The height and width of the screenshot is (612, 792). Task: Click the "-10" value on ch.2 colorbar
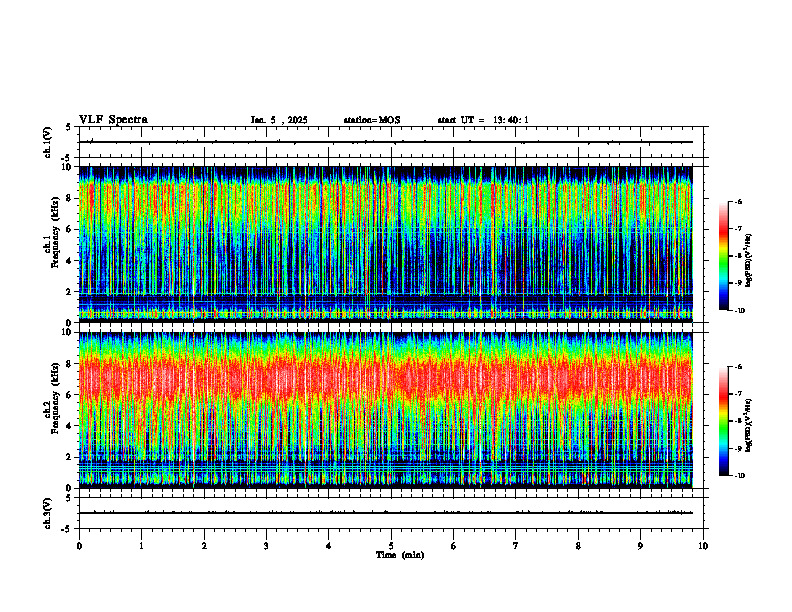click(x=740, y=476)
